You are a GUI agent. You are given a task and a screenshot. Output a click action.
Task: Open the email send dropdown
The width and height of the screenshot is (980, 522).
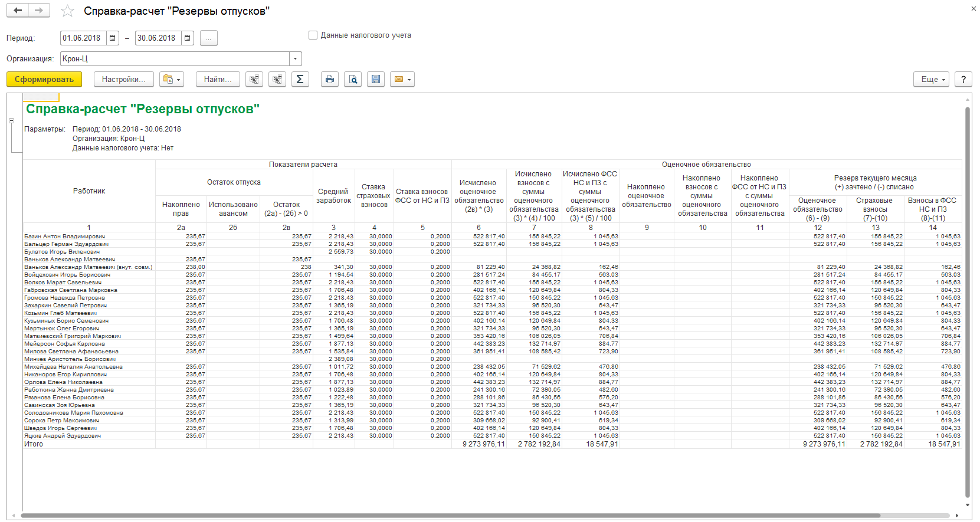coord(402,79)
